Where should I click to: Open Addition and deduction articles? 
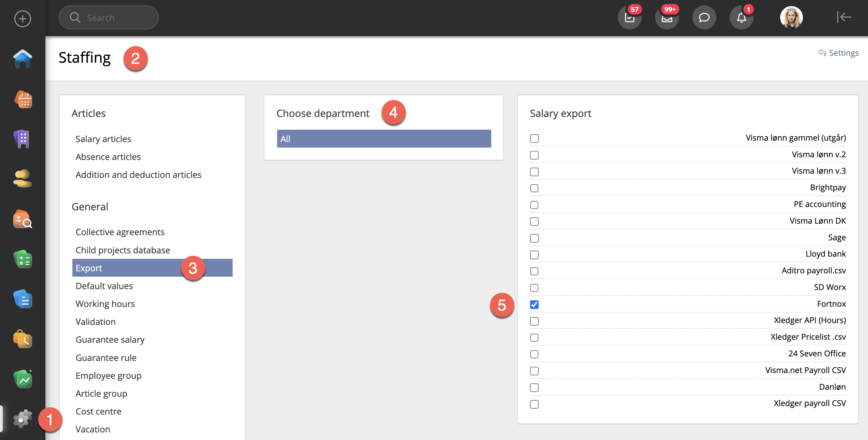pos(138,175)
